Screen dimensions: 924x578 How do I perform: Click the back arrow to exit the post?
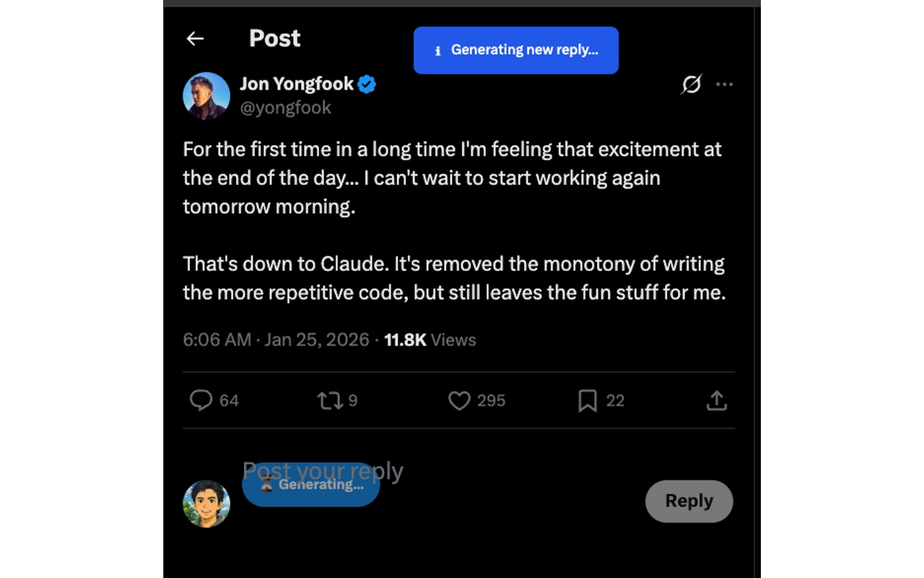[x=195, y=38]
